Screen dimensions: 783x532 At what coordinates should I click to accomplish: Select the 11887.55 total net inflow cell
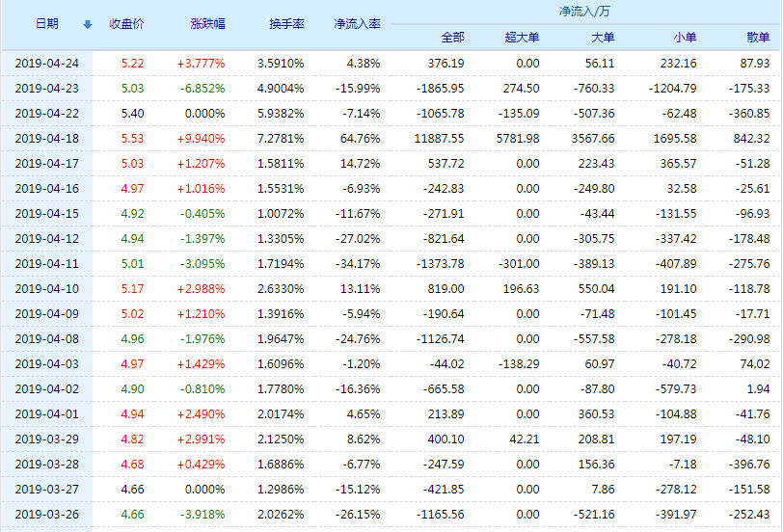click(x=439, y=139)
